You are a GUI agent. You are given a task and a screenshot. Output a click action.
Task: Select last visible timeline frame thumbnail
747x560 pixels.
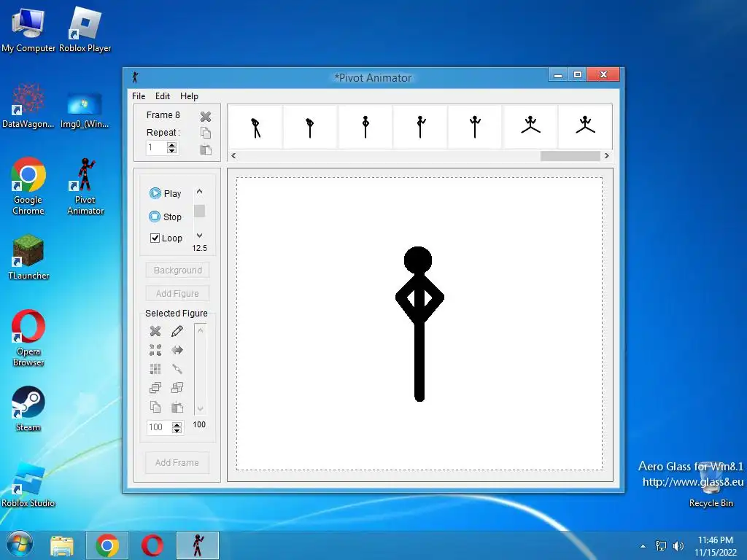pos(585,127)
